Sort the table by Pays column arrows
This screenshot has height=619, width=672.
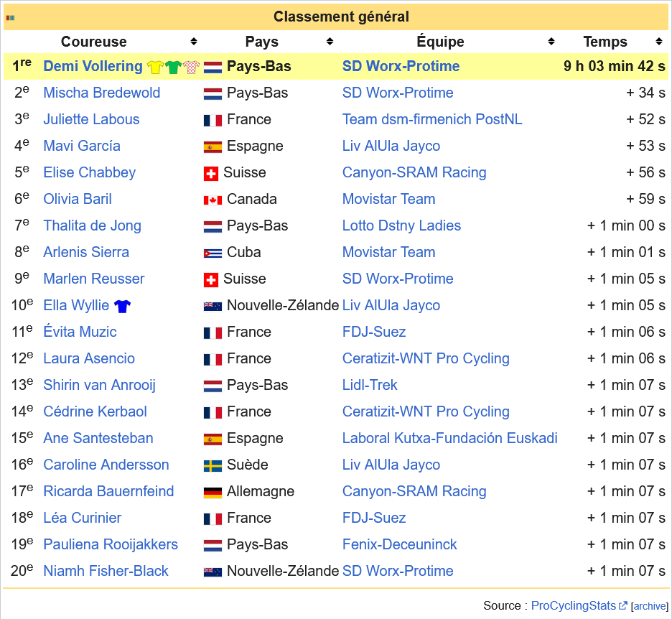[330, 42]
